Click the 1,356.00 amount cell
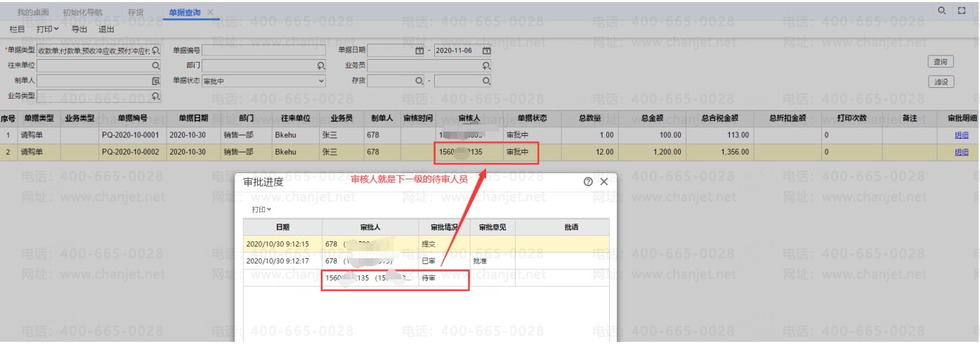 tap(719, 151)
